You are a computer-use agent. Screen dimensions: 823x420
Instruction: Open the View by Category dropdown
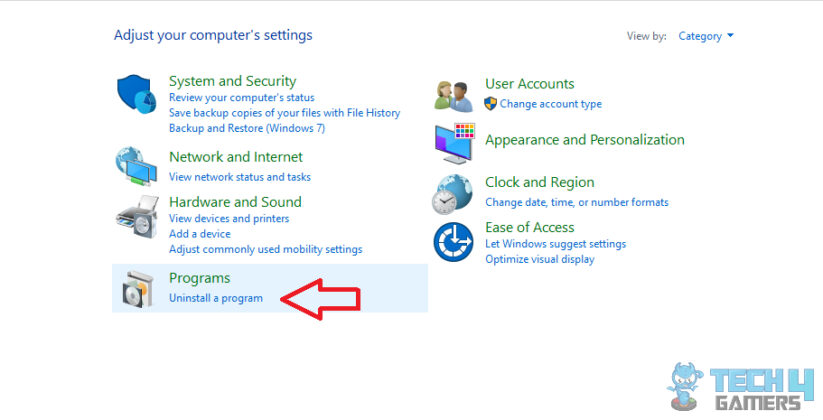[x=706, y=36]
